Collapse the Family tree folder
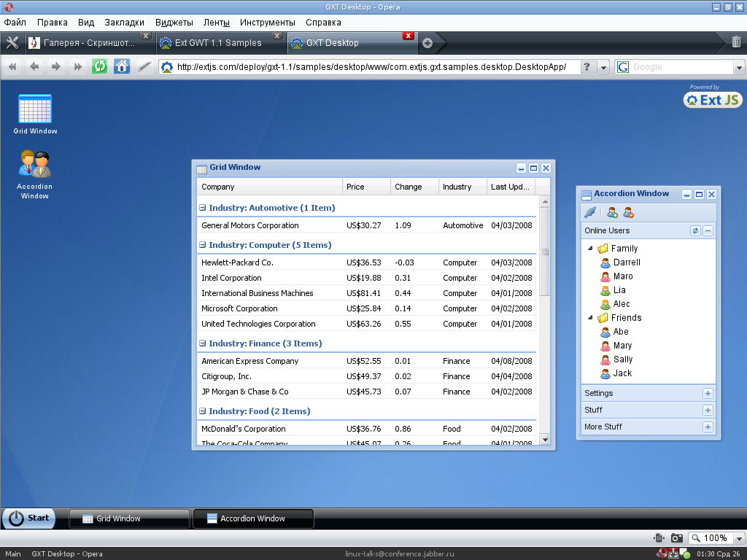 [x=590, y=248]
